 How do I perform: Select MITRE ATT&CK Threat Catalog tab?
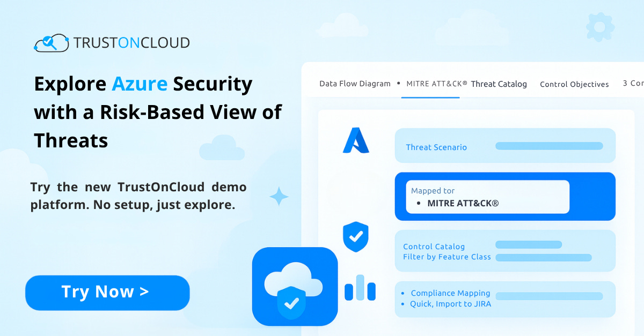466,84
